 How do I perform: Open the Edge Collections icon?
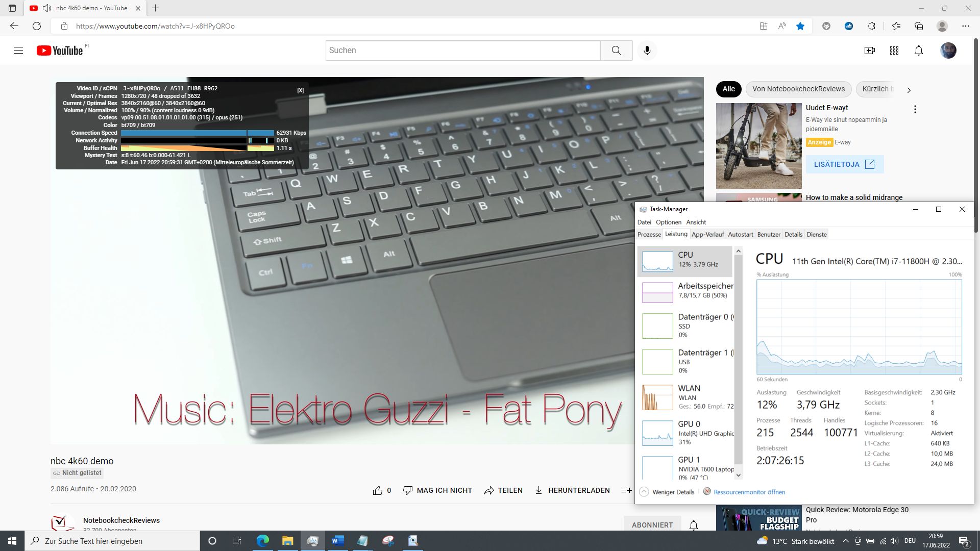[919, 26]
